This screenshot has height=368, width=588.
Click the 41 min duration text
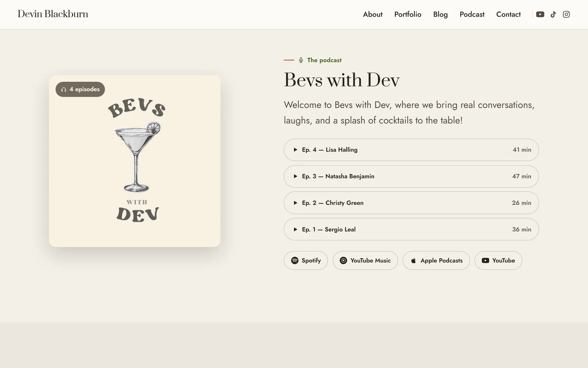[522, 150]
